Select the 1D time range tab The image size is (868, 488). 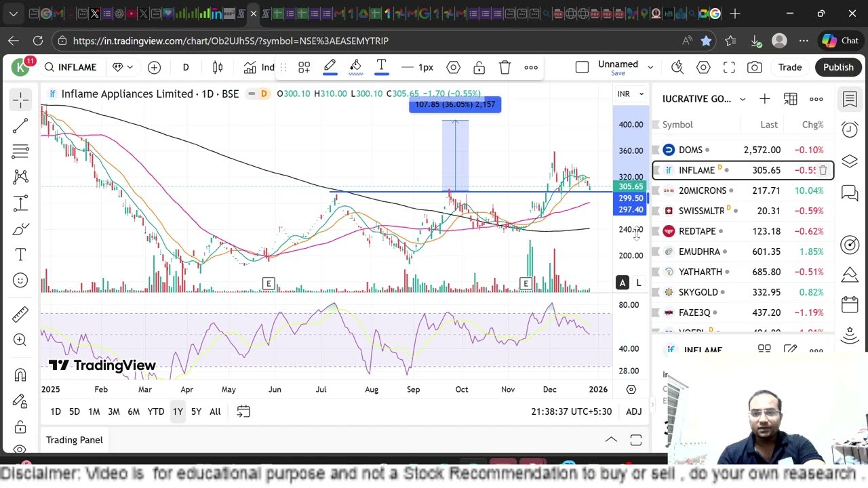coord(56,411)
